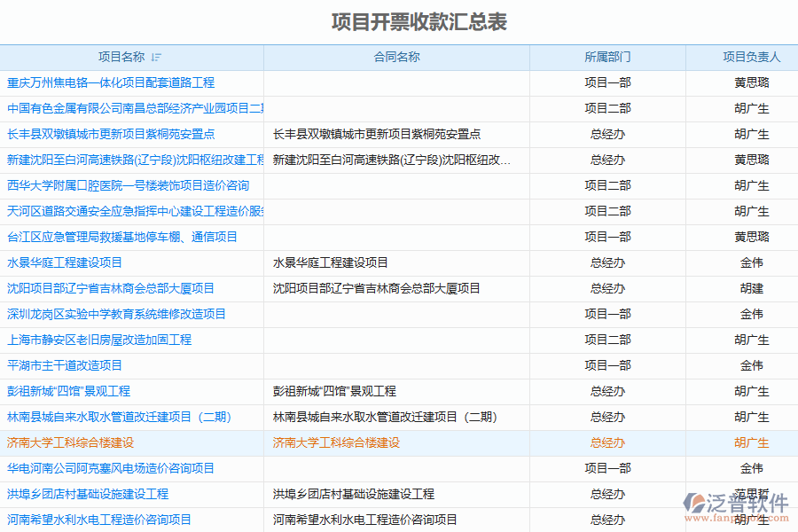Viewport: 798px width, 532px height.
Task: Open the 长丰县双墩镇城市更新项目 project link
Action: 111,134
